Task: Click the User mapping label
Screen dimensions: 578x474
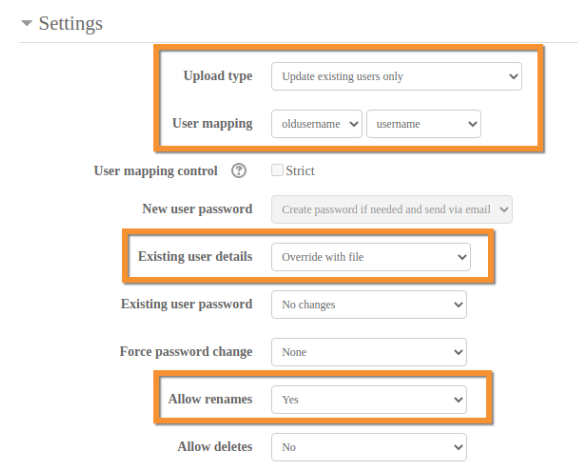Action: click(x=212, y=123)
